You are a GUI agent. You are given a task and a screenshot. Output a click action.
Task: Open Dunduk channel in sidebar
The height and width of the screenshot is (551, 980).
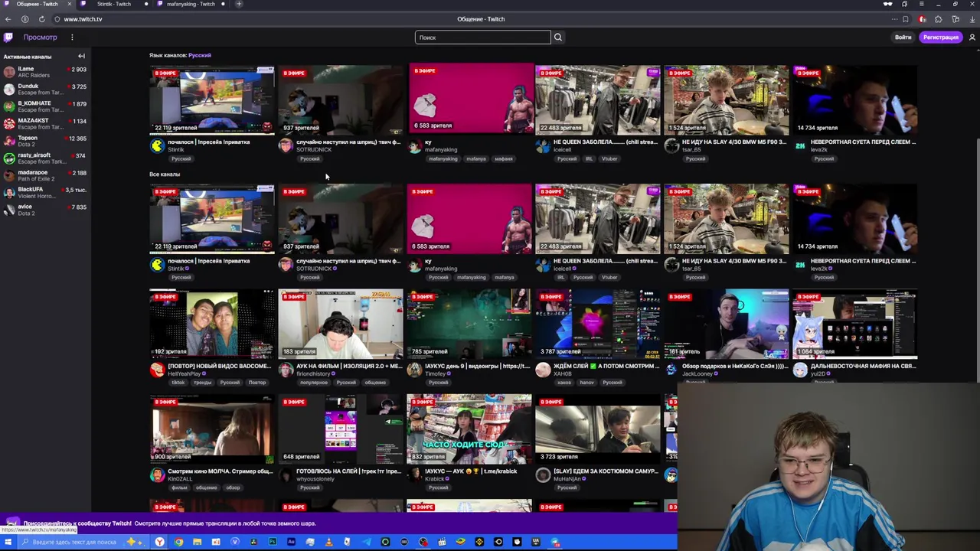(x=45, y=89)
